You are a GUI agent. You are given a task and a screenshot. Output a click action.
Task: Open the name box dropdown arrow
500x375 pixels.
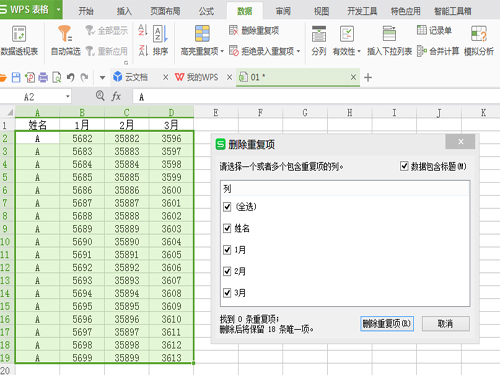coord(68,97)
